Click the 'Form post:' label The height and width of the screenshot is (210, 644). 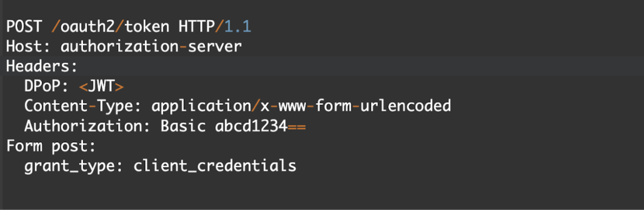tap(51, 146)
